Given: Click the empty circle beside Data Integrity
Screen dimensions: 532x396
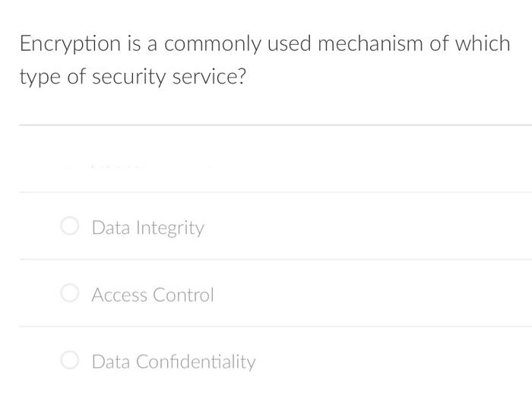Looking at the screenshot, I should pos(70,226).
